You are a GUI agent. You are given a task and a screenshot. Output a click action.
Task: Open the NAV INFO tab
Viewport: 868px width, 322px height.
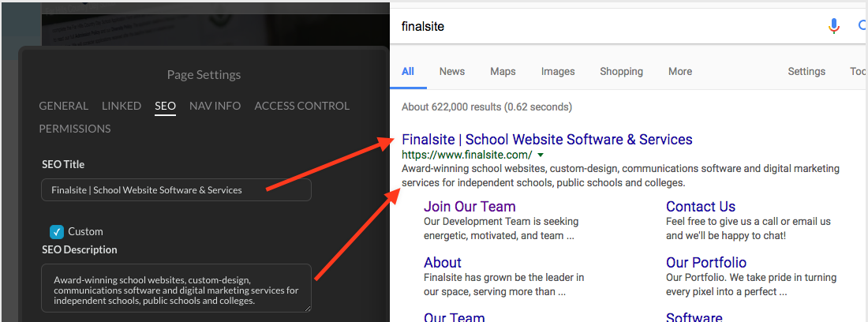pos(215,106)
